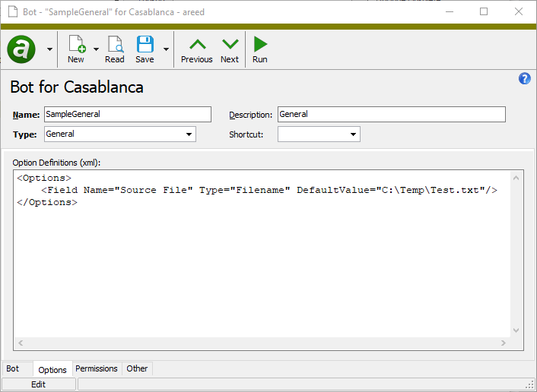
Task: Click the New bot icon
Action: pos(76,44)
